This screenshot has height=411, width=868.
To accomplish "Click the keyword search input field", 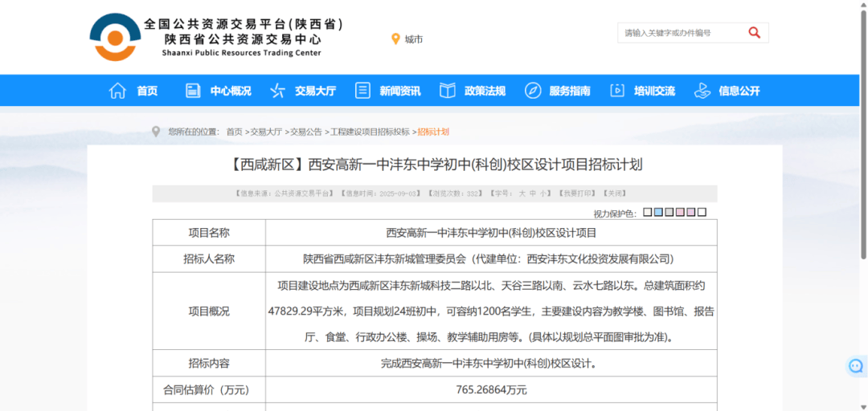I will tap(679, 33).
